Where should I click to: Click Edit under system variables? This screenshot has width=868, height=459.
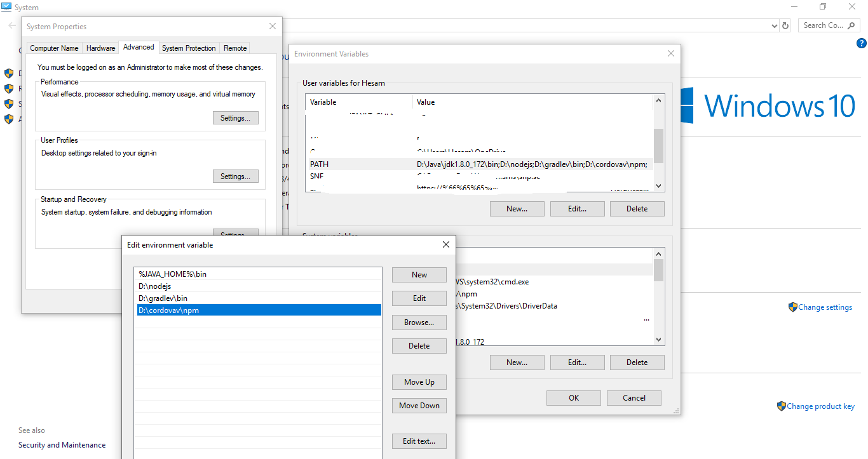[x=577, y=363]
